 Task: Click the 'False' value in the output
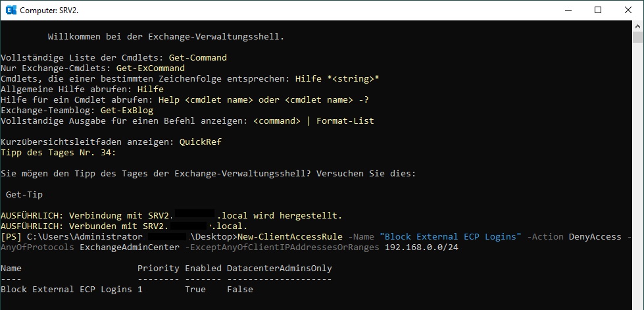[x=240, y=290]
